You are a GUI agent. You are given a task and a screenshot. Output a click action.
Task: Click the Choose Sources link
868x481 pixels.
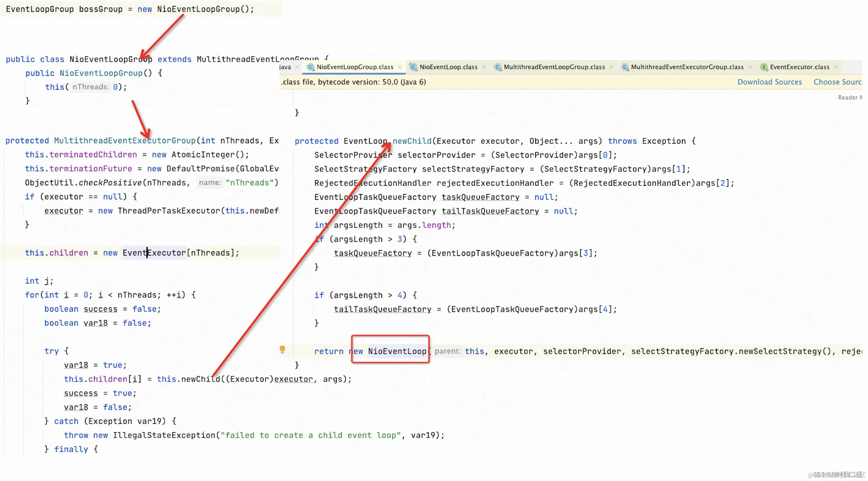837,82
